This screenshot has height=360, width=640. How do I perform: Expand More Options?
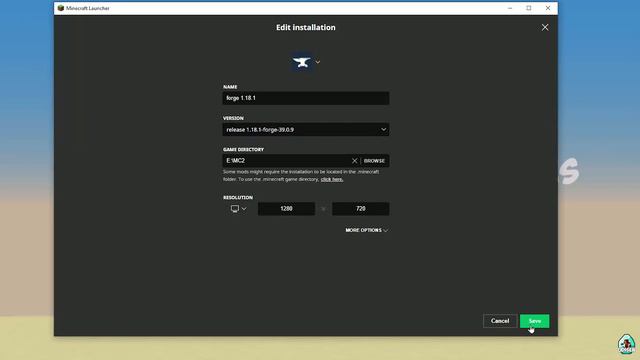pos(367,230)
